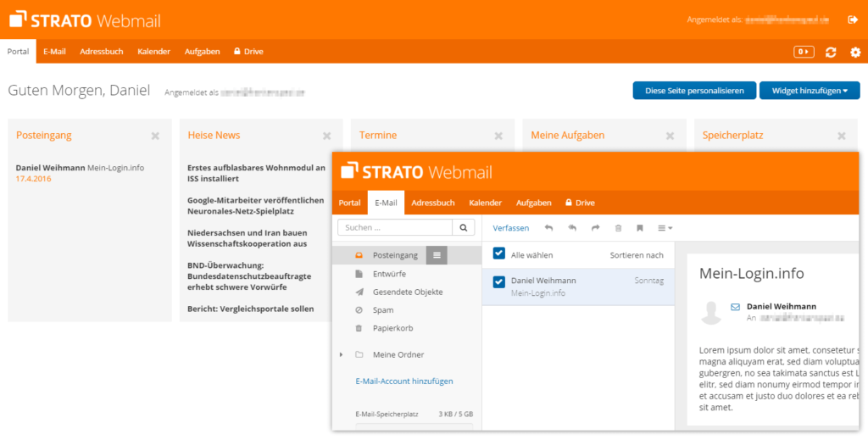The height and width of the screenshot is (440, 868).
Task: Click Verfassen to compose mail
Action: (x=511, y=228)
